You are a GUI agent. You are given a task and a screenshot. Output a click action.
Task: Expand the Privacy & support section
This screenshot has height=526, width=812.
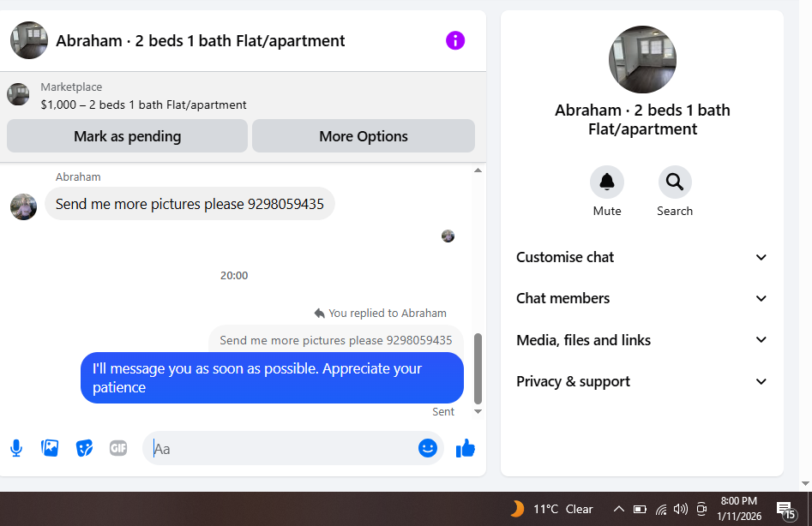pyautogui.click(x=641, y=382)
